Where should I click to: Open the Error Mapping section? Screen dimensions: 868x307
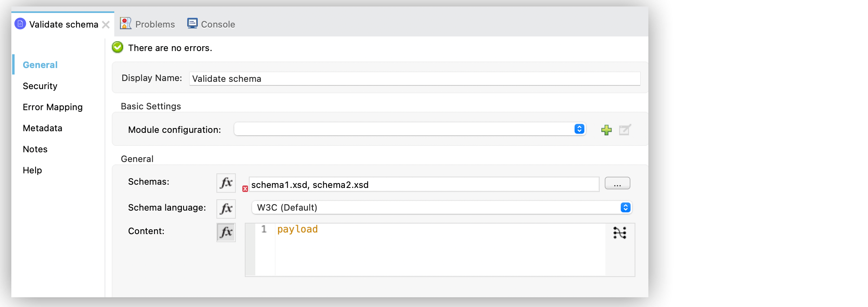pos(53,107)
